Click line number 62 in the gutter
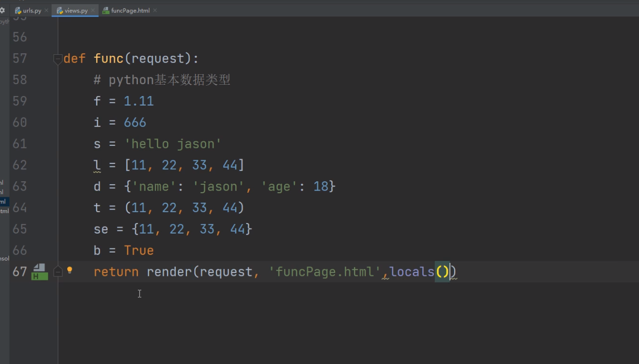639x364 pixels. coord(19,165)
